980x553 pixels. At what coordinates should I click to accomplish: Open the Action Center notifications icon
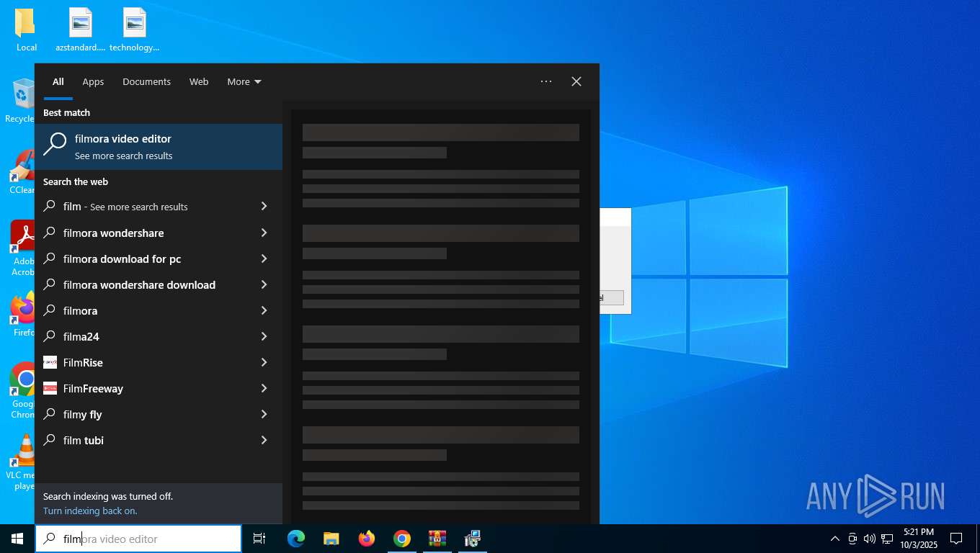[956, 539]
